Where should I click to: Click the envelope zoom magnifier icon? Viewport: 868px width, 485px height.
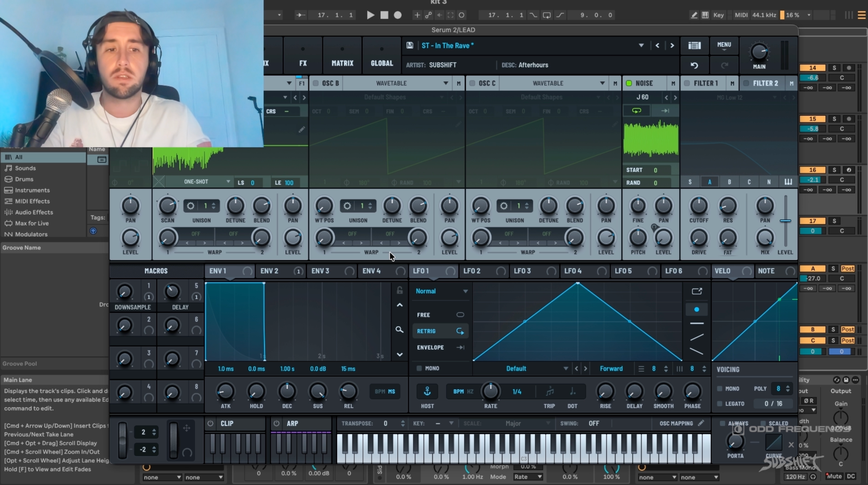399,330
